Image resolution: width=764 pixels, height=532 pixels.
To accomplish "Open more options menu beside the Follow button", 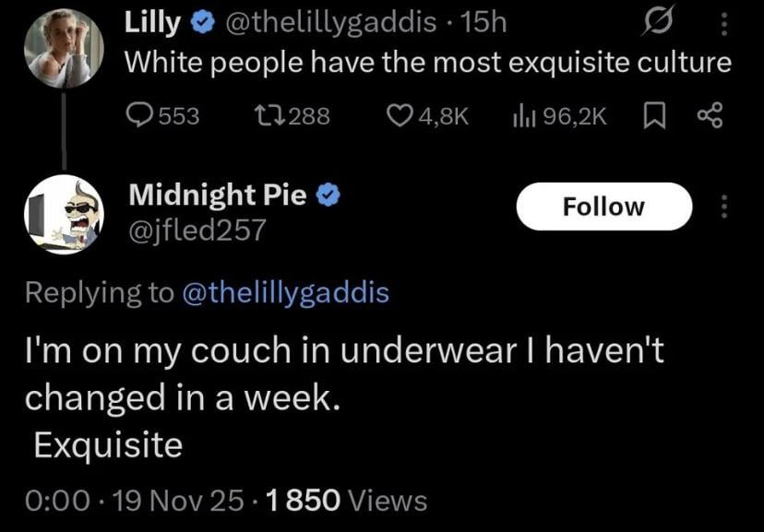I will [723, 207].
